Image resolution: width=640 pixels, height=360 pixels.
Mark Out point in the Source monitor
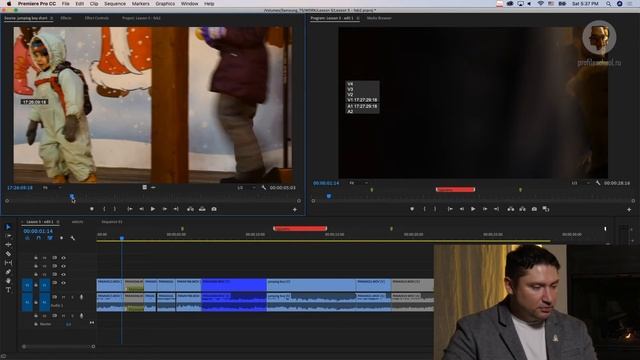115,209
